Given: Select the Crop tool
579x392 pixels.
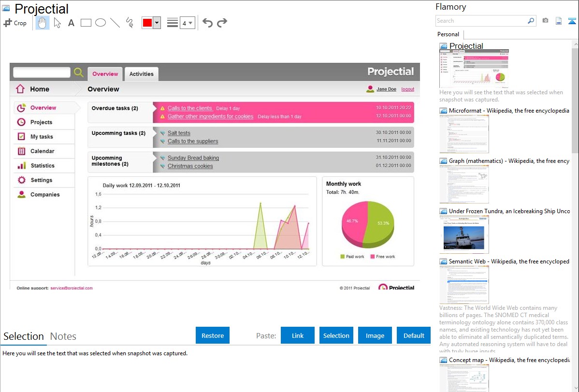Looking at the screenshot, I should (15, 23).
